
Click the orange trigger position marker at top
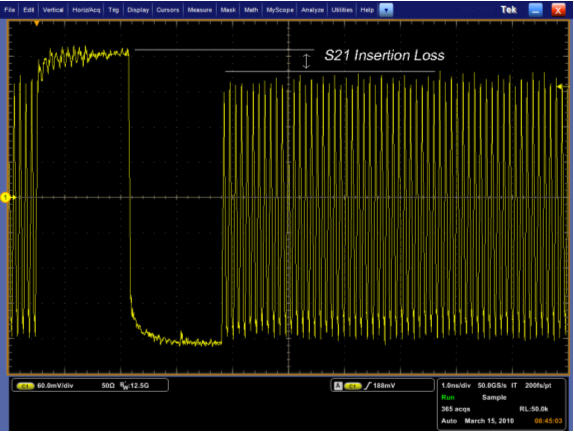coord(37,23)
